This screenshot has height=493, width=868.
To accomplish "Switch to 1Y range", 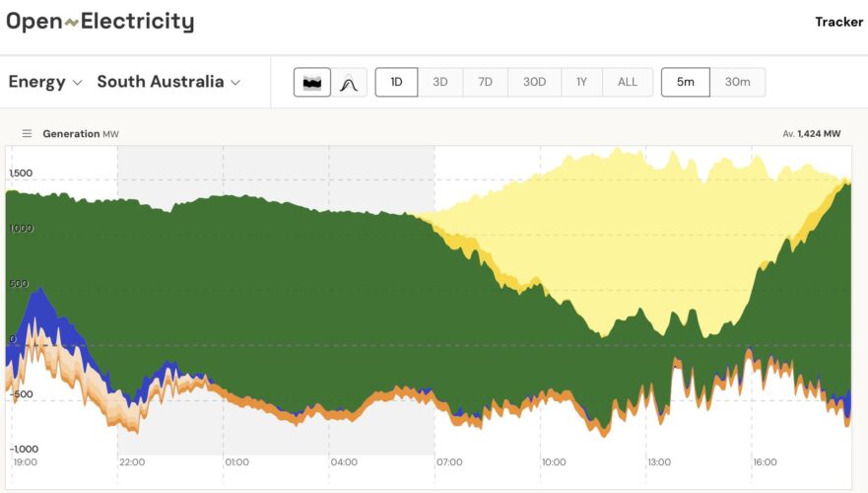I will pos(581,82).
